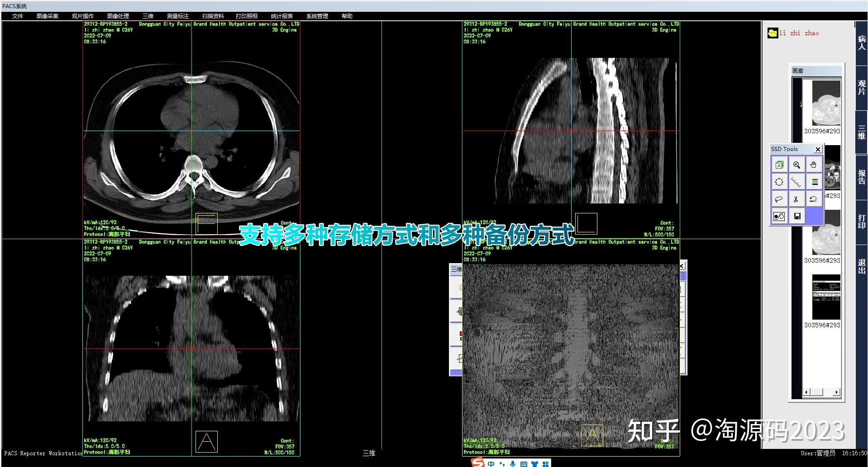868x467 pixels.
Task: Click the 16:16:50 clock in status bar
Action: pyautogui.click(x=854, y=453)
